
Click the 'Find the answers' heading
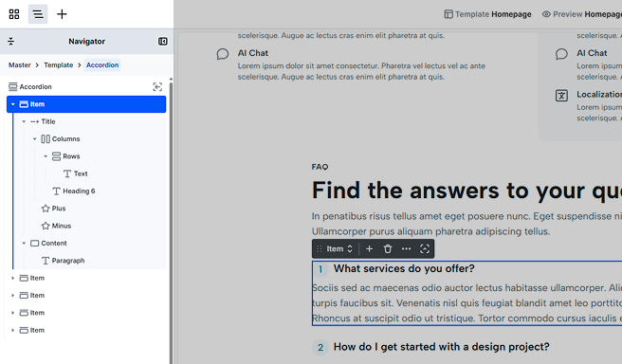(466, 191)
